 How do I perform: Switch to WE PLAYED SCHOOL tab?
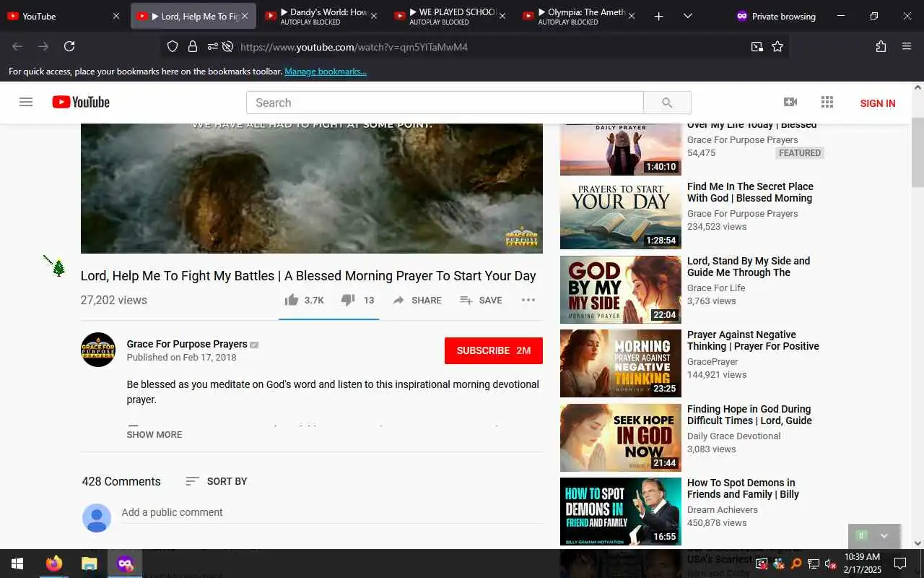point(450,16)
